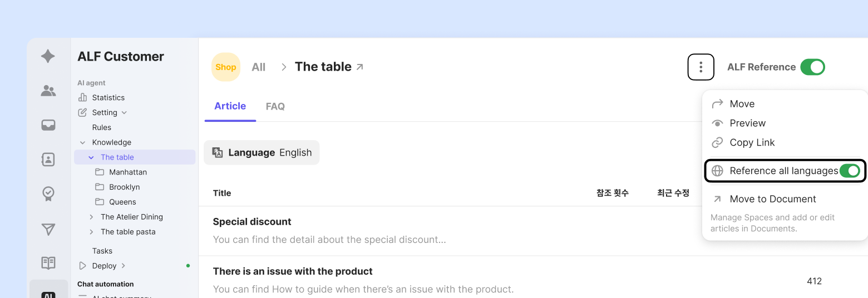The image size is (868, 298).
Task: Disable Reference all languages toggle
Action: [x=850, y=171]
